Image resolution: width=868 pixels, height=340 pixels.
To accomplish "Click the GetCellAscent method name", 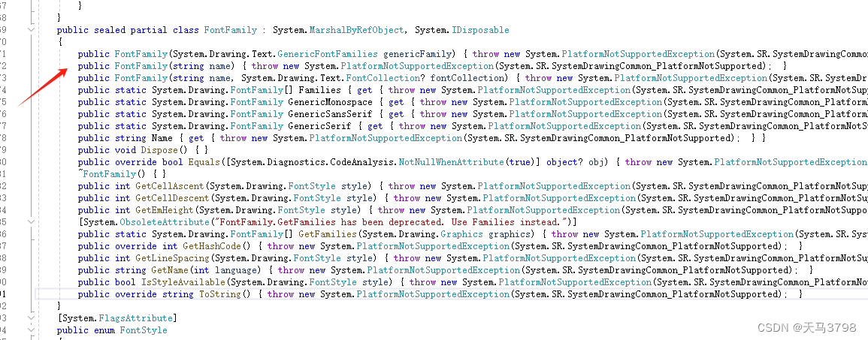I will pyautogui.click(x=169, y=186).
